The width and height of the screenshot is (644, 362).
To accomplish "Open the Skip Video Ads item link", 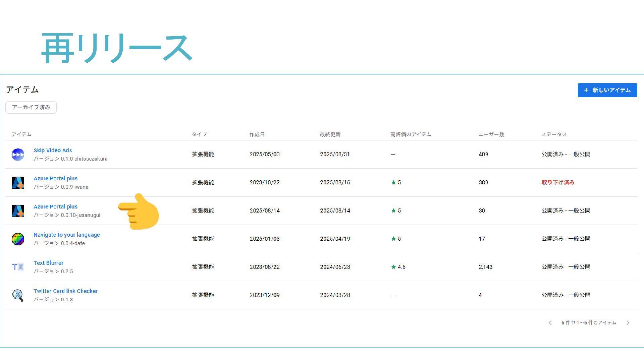I will pos(53,150).
